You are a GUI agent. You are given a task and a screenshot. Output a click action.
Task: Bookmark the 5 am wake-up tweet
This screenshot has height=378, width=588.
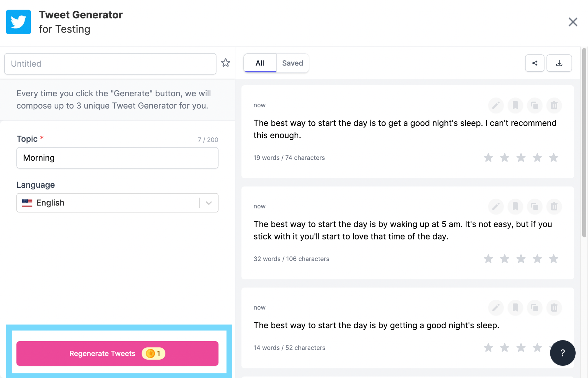(515, 206)
